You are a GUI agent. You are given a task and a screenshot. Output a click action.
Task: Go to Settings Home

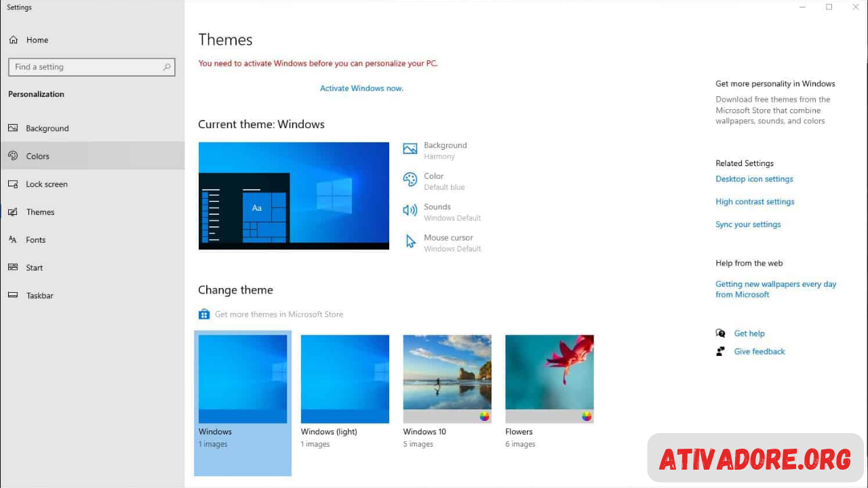tap(92, 40)
